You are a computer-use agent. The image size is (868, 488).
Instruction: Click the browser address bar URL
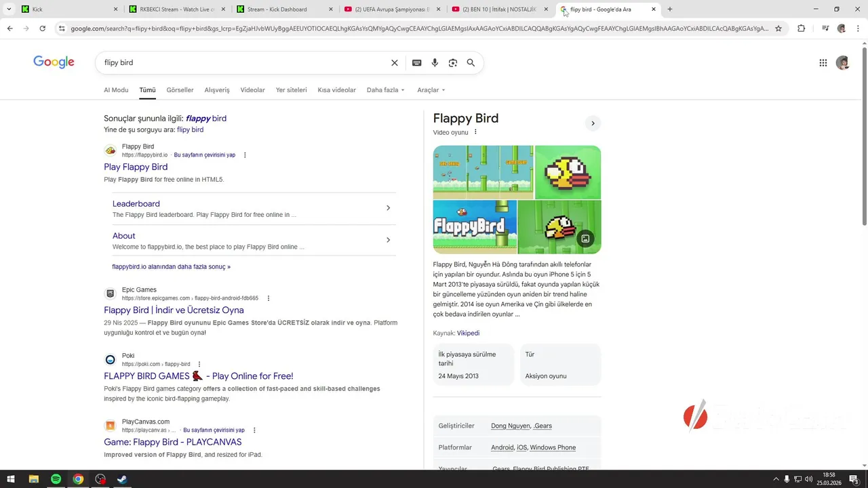419,28
